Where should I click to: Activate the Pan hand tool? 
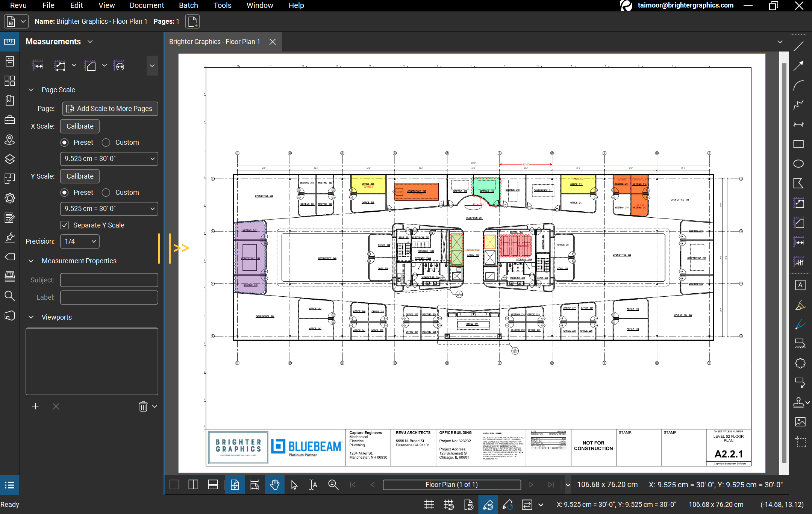click(275, 485)
